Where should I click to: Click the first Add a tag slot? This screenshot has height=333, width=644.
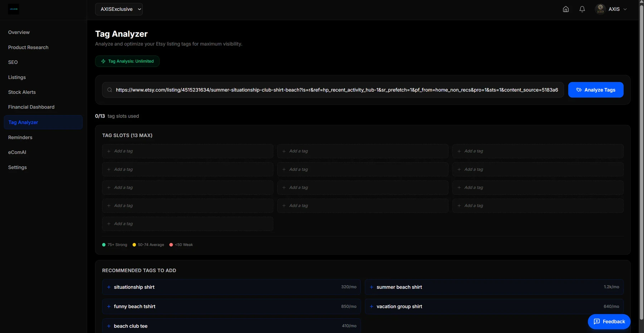(x=187, y=151)
